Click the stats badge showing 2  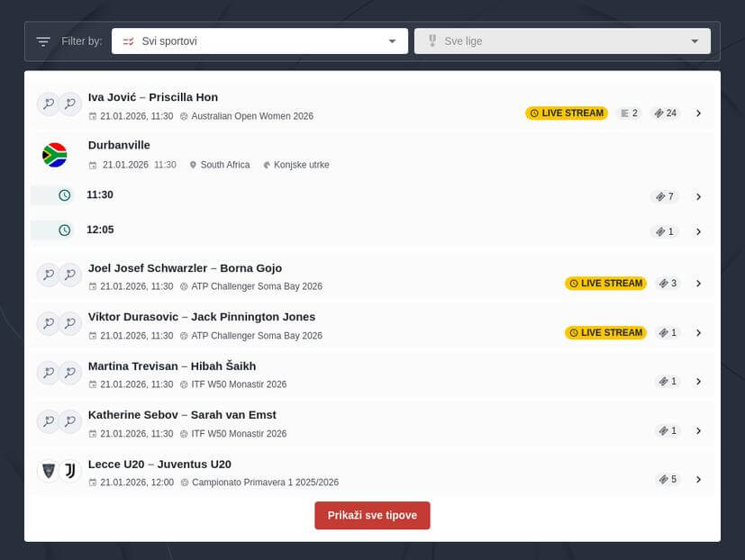(629, 113)
